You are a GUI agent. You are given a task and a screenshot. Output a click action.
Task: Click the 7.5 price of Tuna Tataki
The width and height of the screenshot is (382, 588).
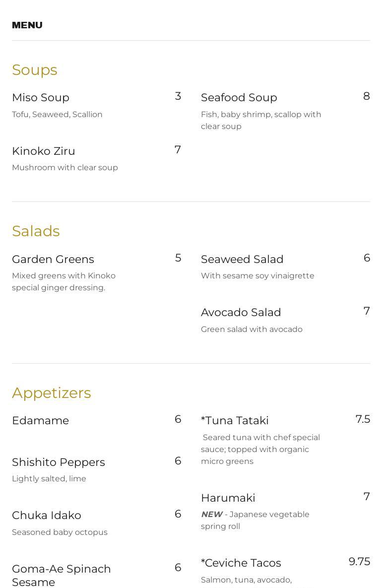pos(363,419)
